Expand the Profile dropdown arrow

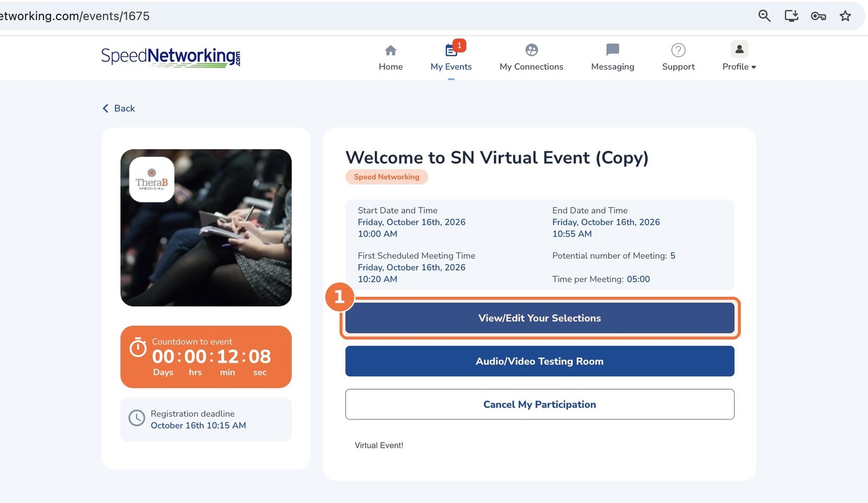pos(754,67)
